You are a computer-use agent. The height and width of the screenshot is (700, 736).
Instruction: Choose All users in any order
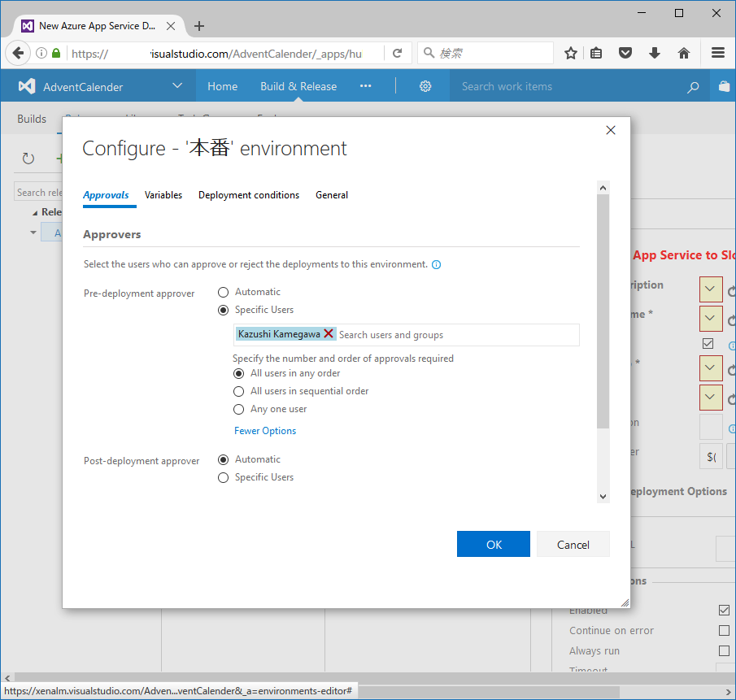pos(238,373)
